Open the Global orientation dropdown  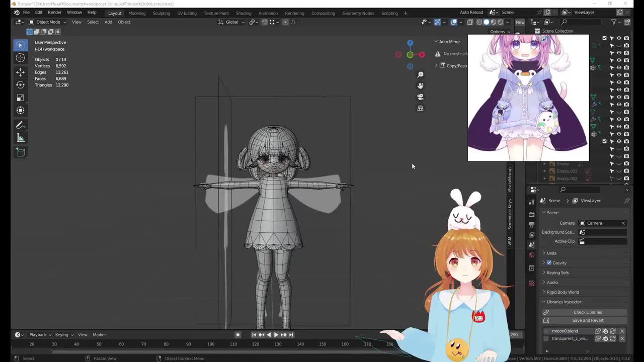pos(232,22)
